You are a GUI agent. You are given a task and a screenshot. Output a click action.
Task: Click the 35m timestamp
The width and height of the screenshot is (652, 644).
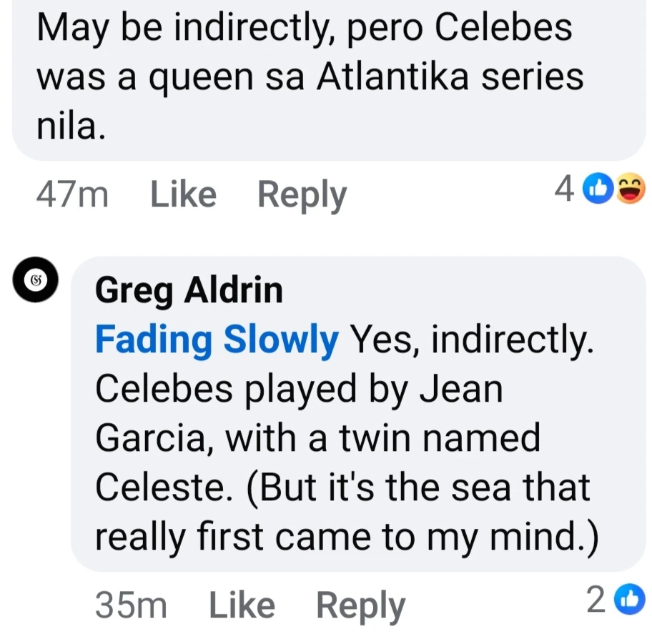coord(132,605)
